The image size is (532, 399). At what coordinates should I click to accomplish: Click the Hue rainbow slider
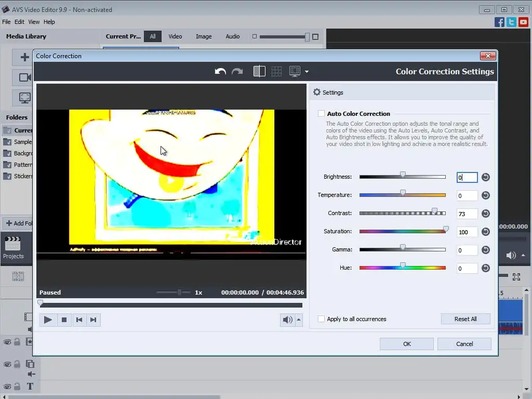coord(403,268)
